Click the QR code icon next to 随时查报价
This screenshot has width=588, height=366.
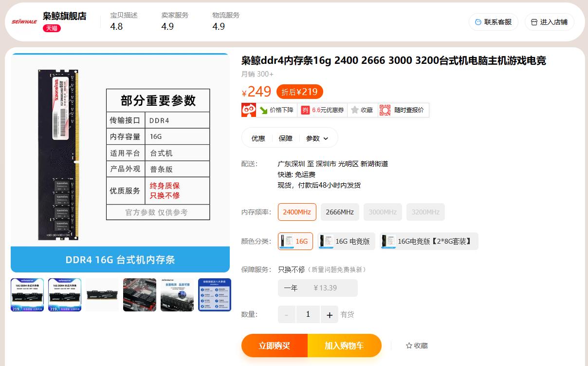tap(386, 110)
